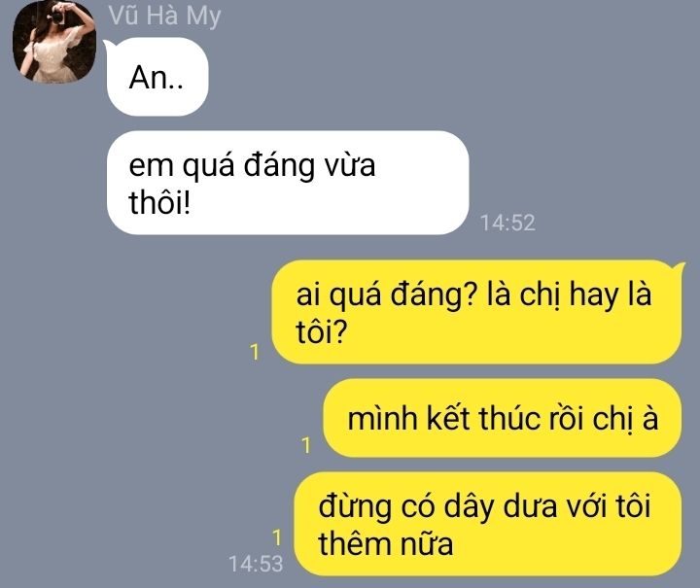Image resolution: width=700 pixels, height=588 pixels.
Task: Select the "em quá đáng vừa thôi!" message
Action: point(288,183)
